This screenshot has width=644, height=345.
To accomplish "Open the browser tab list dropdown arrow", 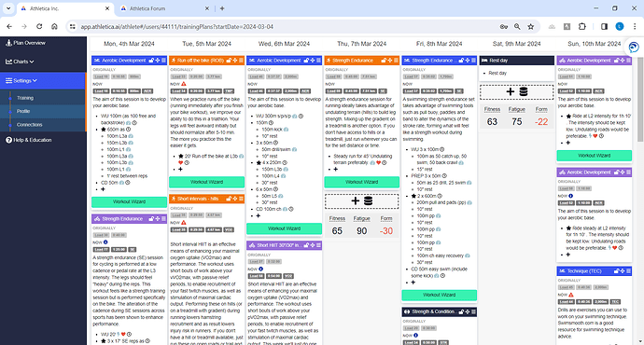I will click(8, 8).
